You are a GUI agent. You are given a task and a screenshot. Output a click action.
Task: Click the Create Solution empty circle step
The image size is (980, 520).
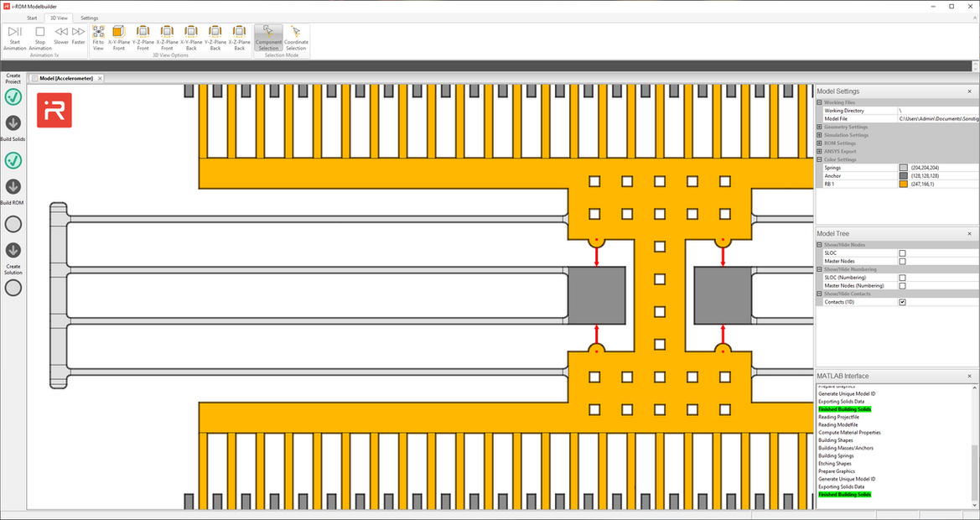(13, 288)
